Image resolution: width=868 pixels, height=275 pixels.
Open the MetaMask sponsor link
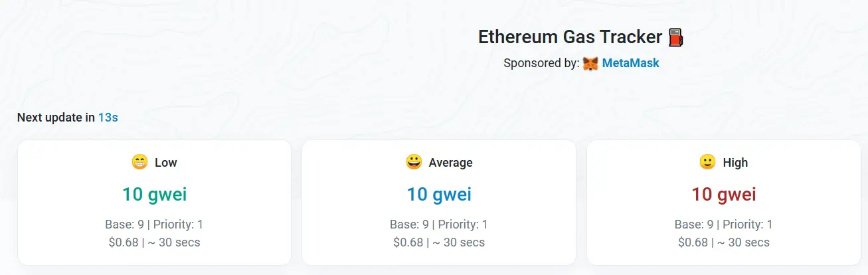(x=630, y=64)
